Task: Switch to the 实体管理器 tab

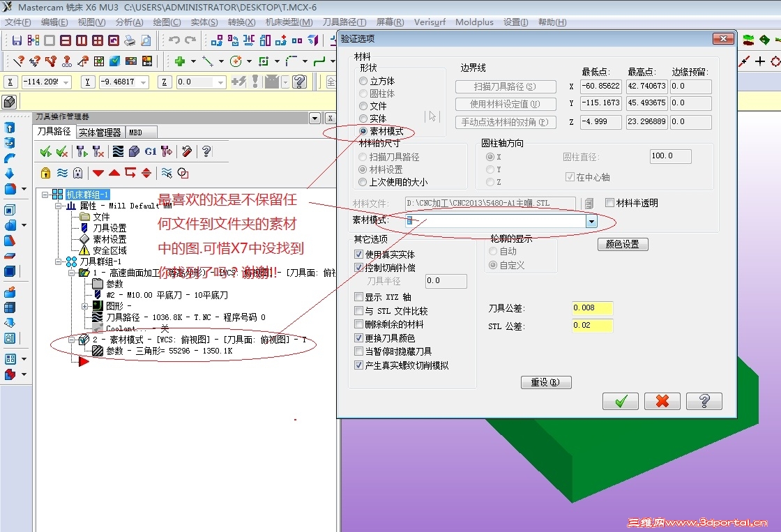Action: (100, 132)
